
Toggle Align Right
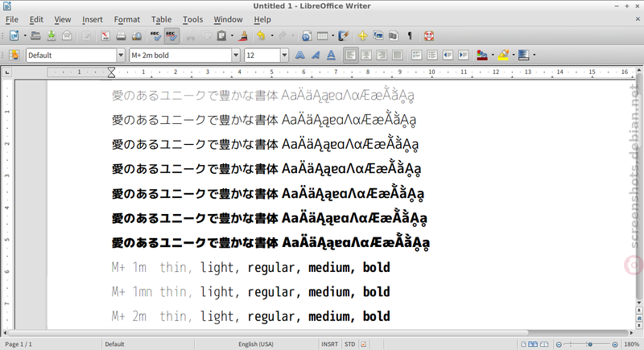[x=382, y=55]
